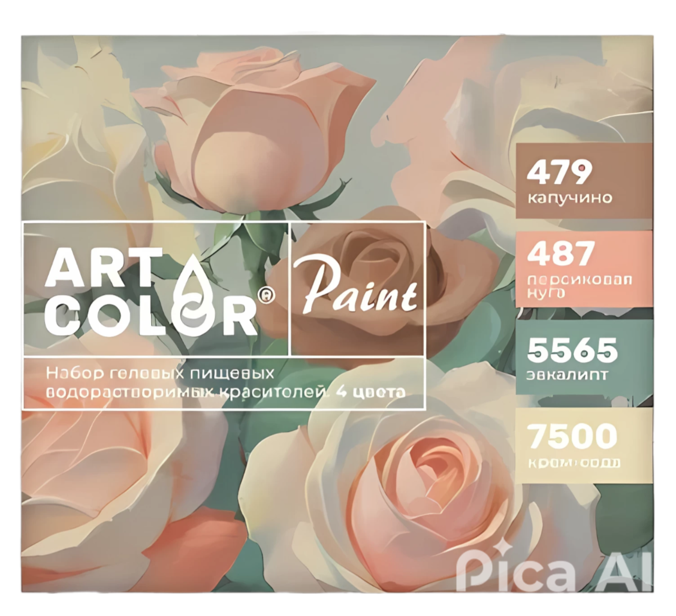
Task: Click the number 7500
Action: pyautogui.click(x=572, y=436)
